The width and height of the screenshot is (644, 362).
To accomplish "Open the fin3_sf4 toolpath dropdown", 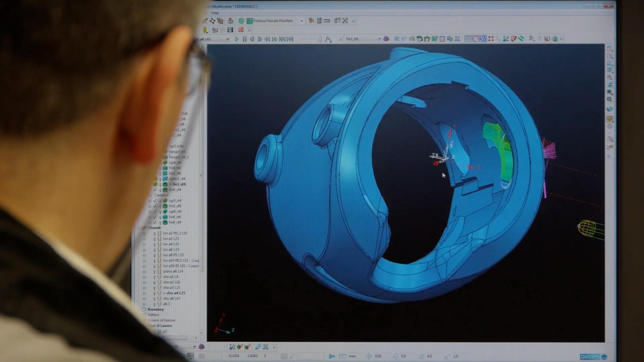I will point(379,39).
